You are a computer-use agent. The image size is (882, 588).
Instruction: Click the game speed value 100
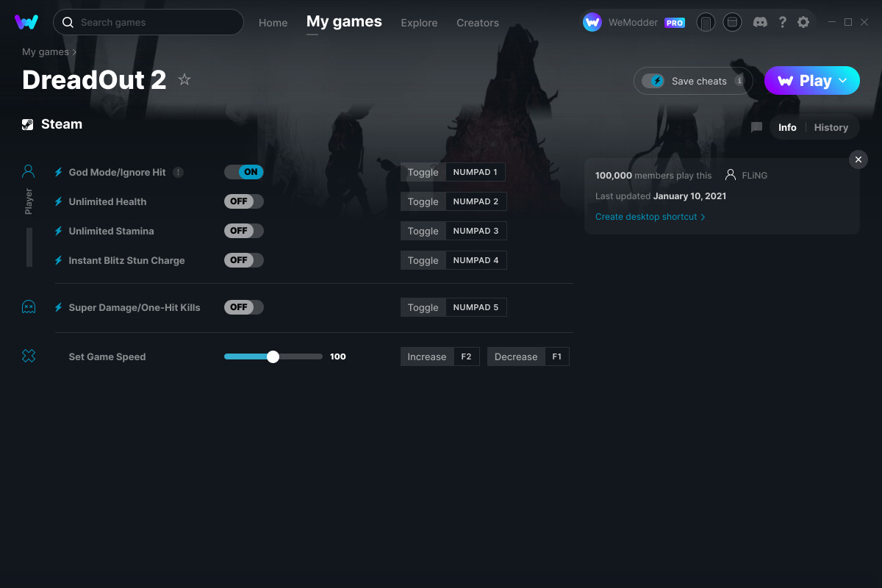coord(338,356)
